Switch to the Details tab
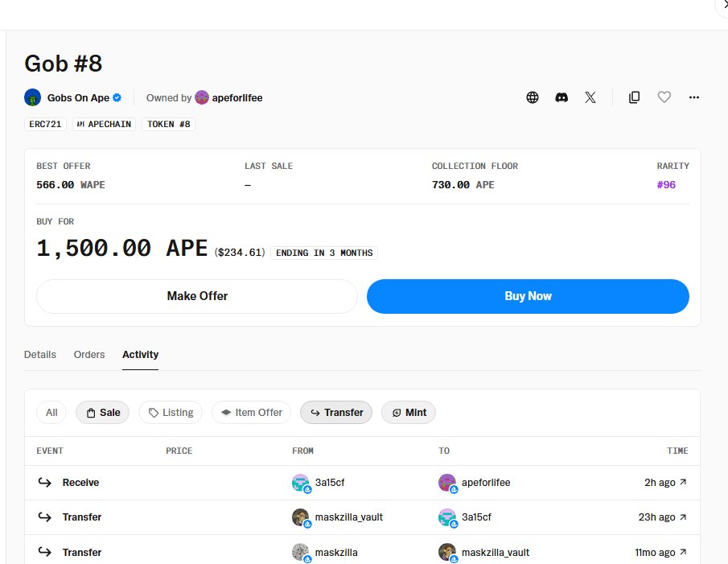728x564 pixels. pyautogui.click(x=40, y=355)
